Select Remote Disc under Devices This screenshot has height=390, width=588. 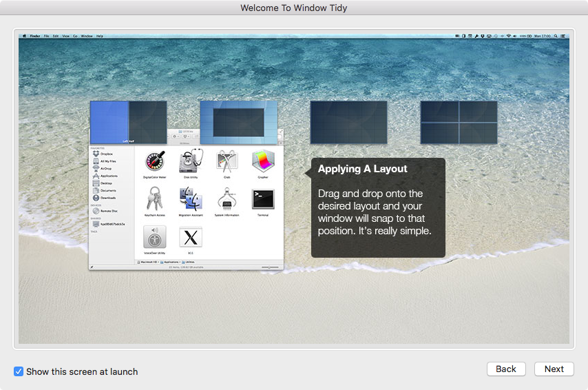click(x=105, y=211)
